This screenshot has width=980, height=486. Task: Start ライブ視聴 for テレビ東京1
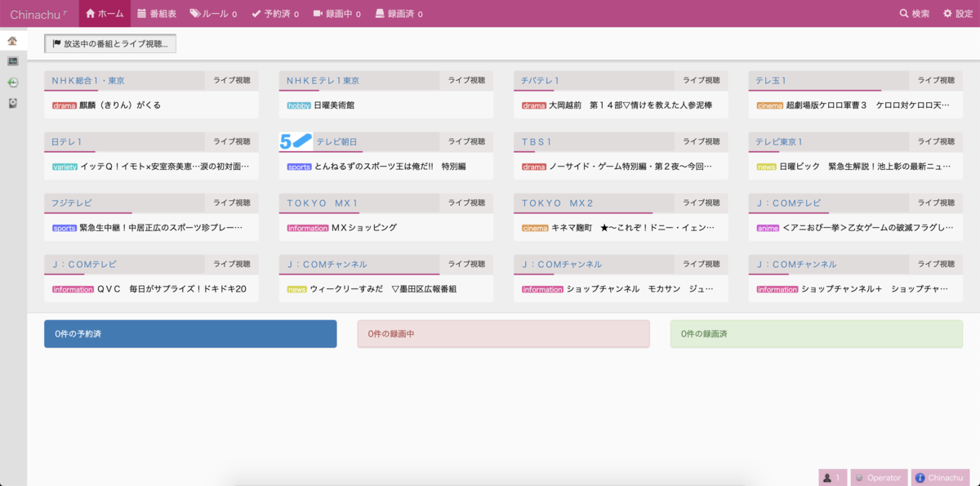coord(936,142)
